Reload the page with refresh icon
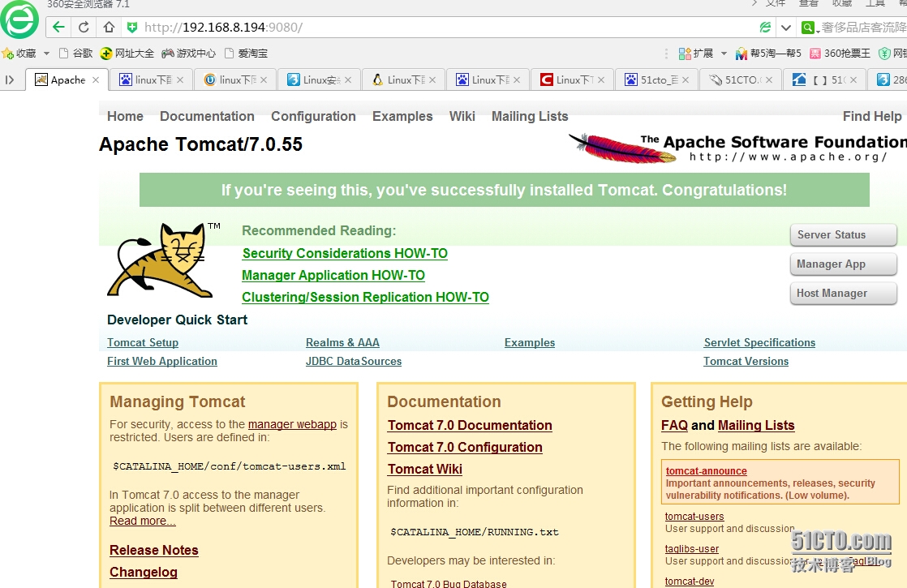Viewport: 907px width, 588px height. point(84,28)
